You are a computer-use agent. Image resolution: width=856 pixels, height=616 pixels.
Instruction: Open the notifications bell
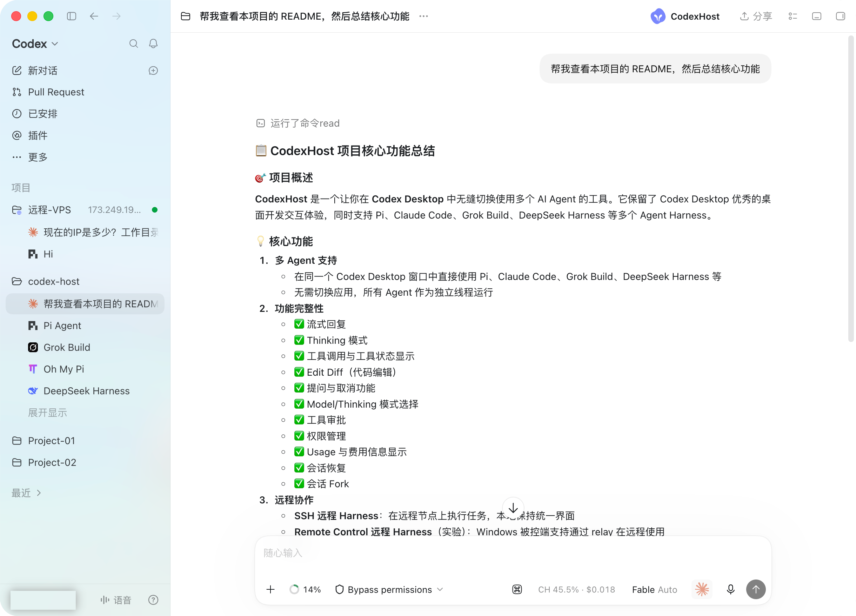(x=153, y=44)
